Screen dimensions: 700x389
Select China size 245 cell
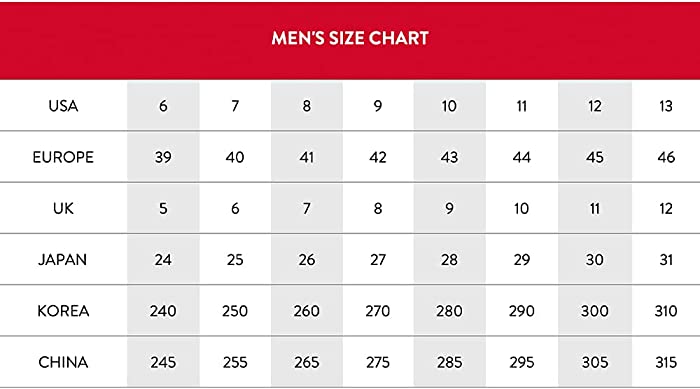tap(163, 362)
